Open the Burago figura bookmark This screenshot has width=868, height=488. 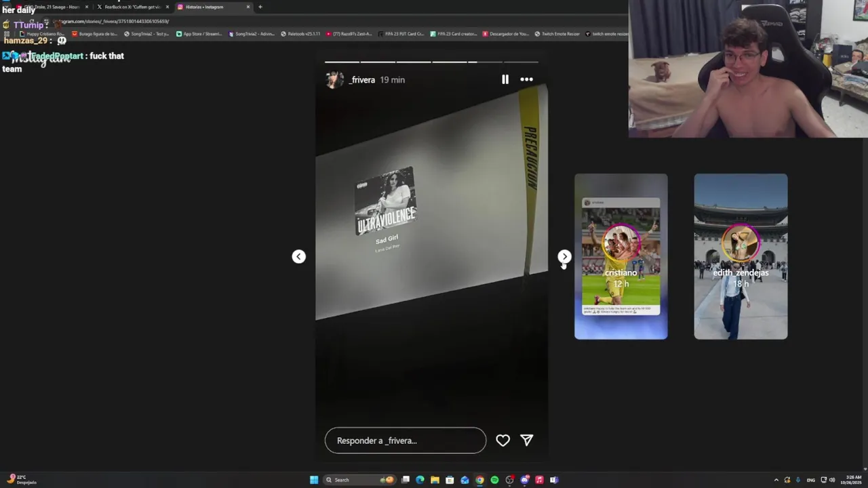pos(94,34)
